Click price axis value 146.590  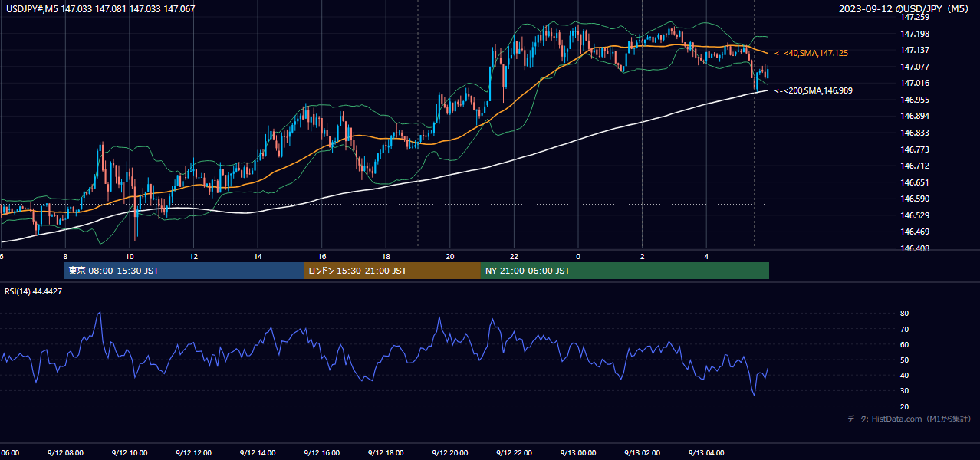[x=915, y=199]
